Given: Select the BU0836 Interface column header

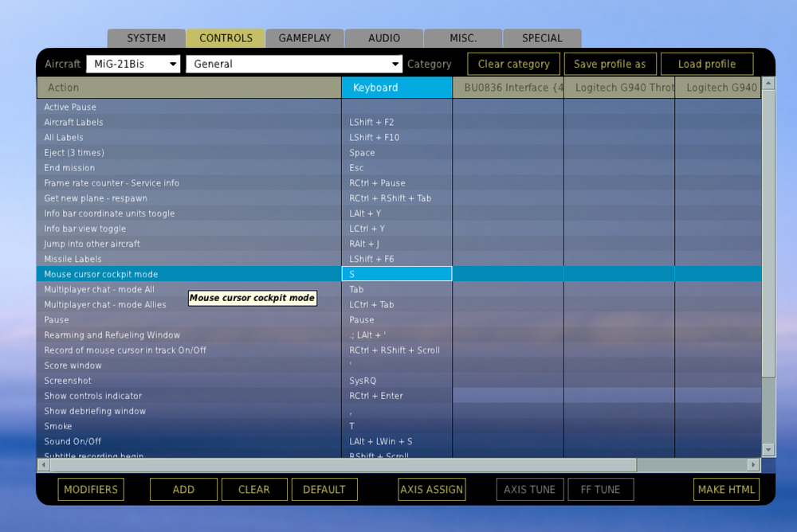Looking at the screenshot, I should coord(508,88).
